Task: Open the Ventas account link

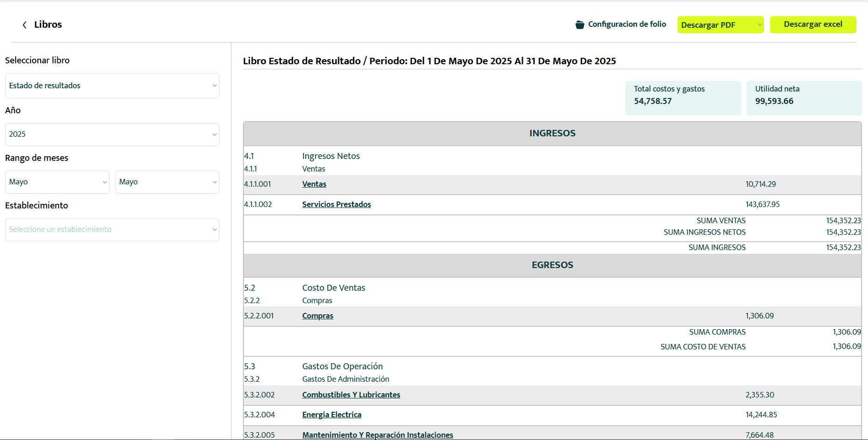Action: tap(314, 184)
